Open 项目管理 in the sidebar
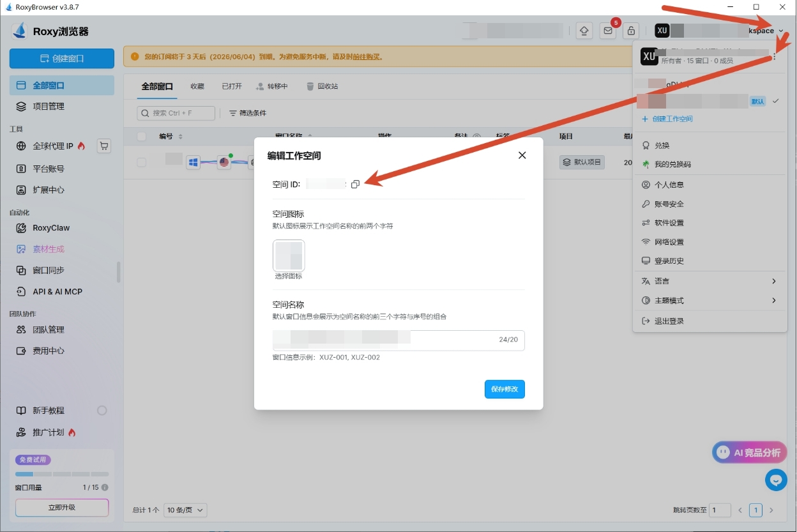This screenshot has height=532, width=797. 62,107
